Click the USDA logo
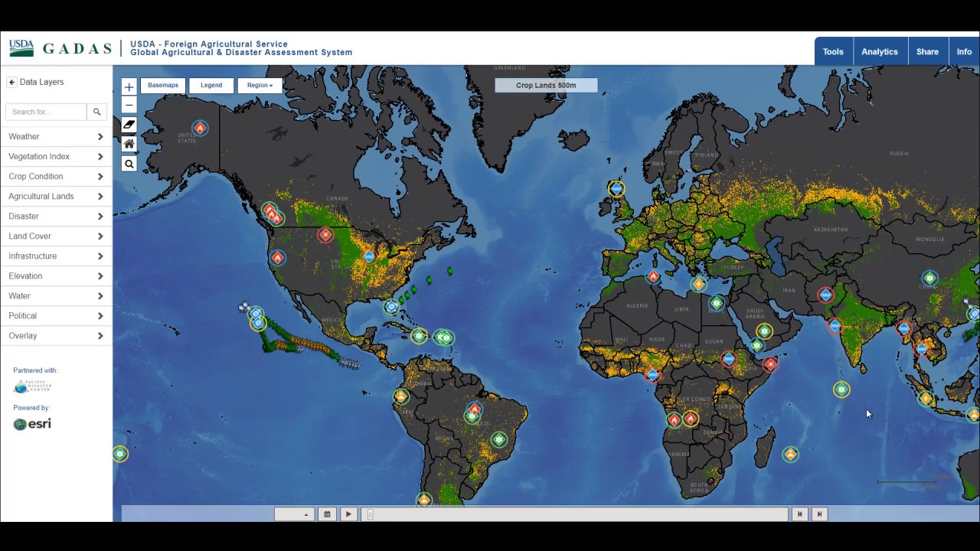980x551 pixels. click(x=21, y=48)
